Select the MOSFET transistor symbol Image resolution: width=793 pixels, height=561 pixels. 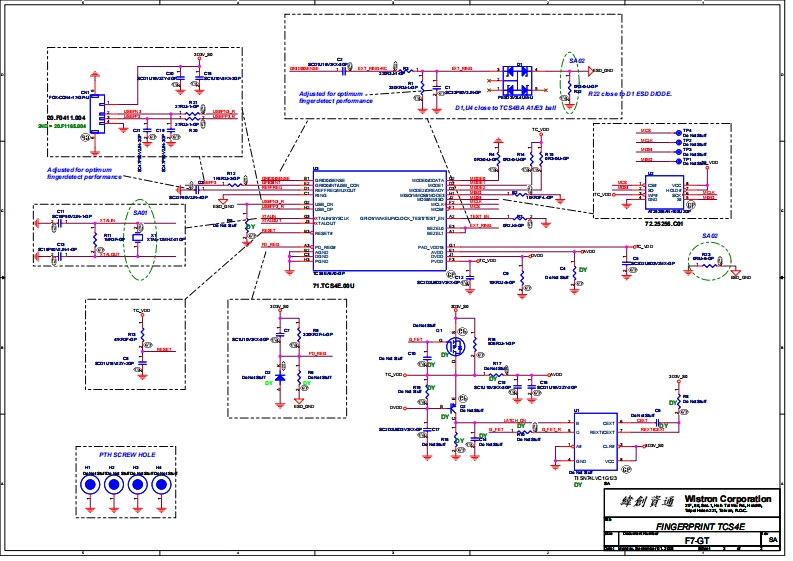(x=453, y=347)
